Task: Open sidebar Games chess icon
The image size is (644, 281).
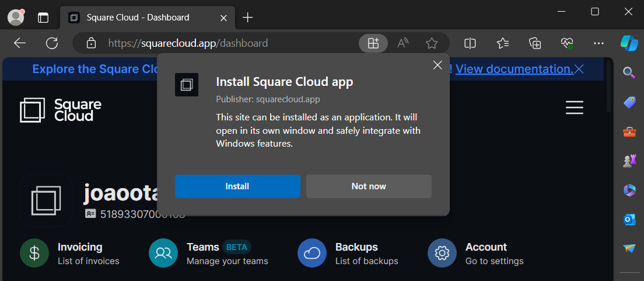Action: pos(629,161)
